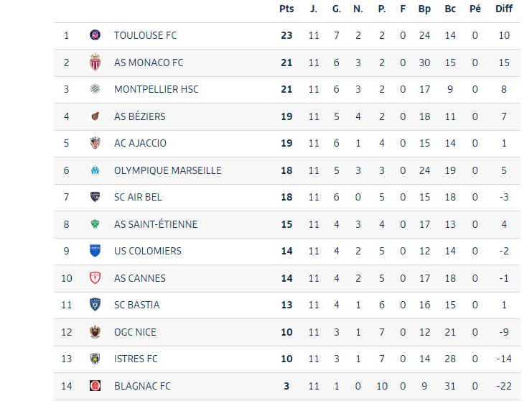Click the AS Béziers team badge
This screenshot has width=532, height=414.
click(95, 116)
